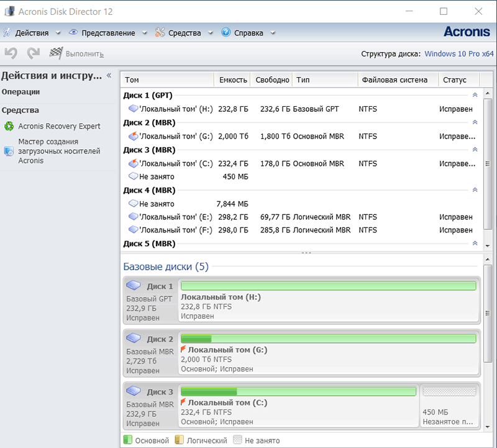
Task: Click volume G: flagged disk icon
Action: pyautogui.click(x=133, y=135)
